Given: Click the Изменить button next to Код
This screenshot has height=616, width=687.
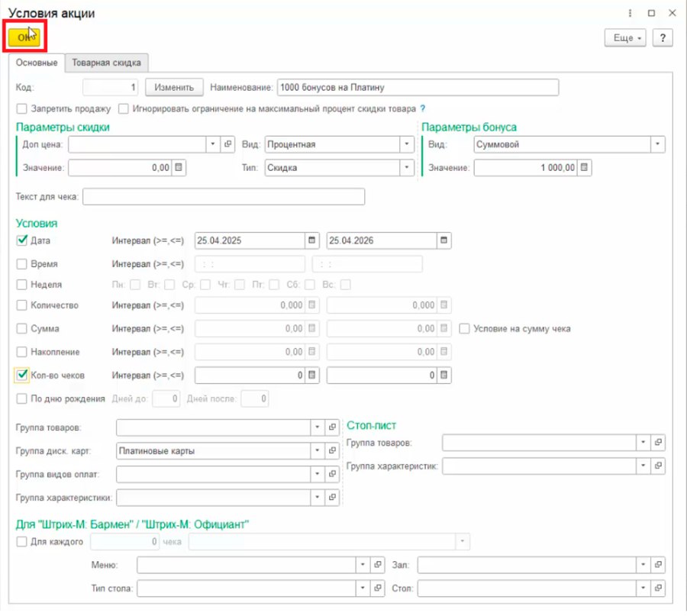Looking at the screenshot, I should pyautogui.click(x=174, y=87).
